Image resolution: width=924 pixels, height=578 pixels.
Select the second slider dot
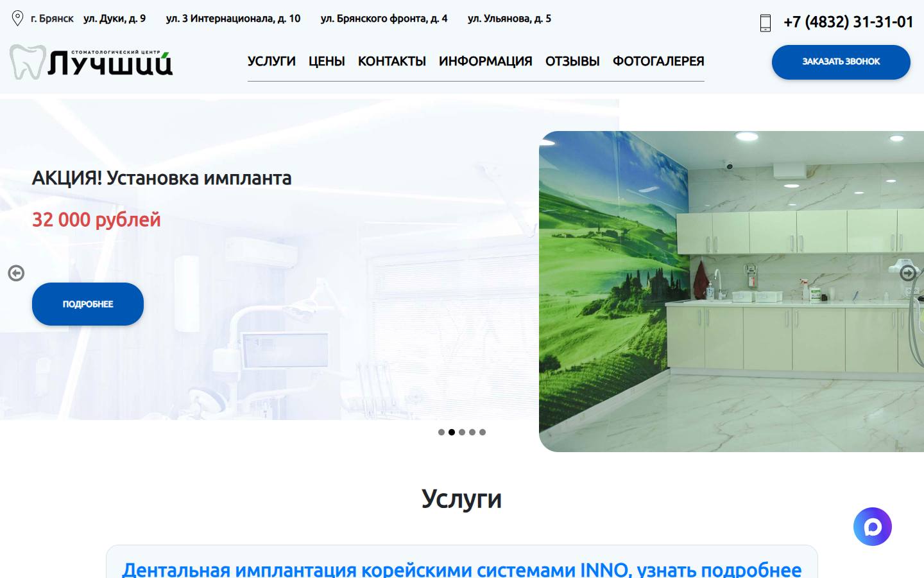click(452, 432)
